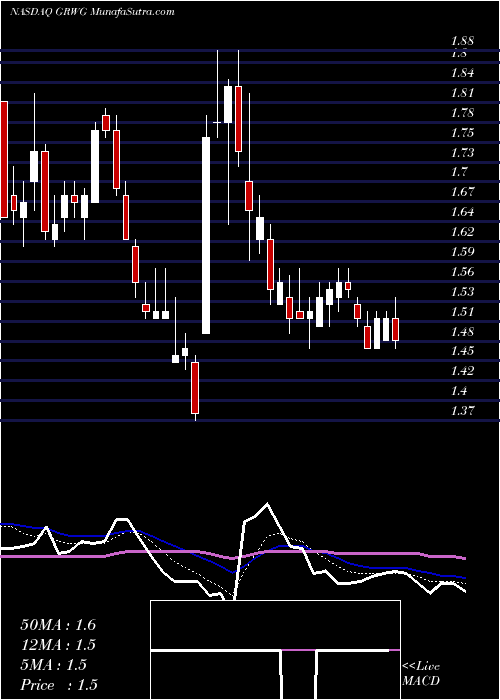Click the 1.53 price axis label

coord(462,292)
